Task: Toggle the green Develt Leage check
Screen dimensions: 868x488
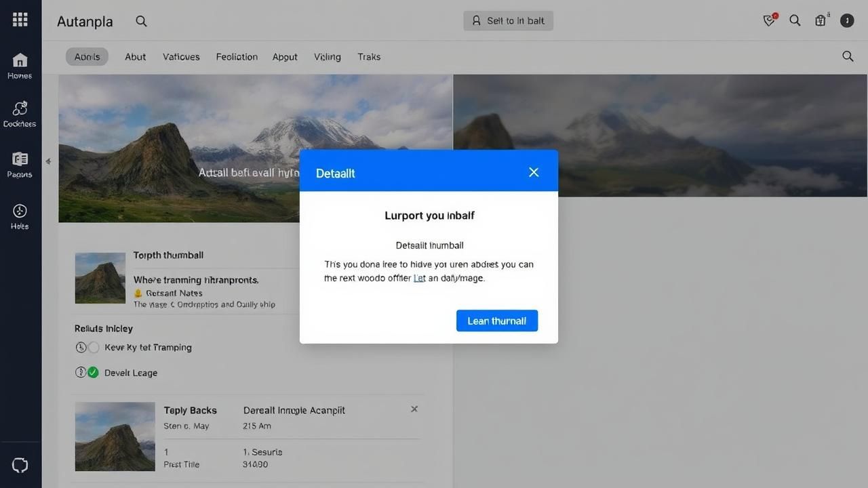Action: 93,372
